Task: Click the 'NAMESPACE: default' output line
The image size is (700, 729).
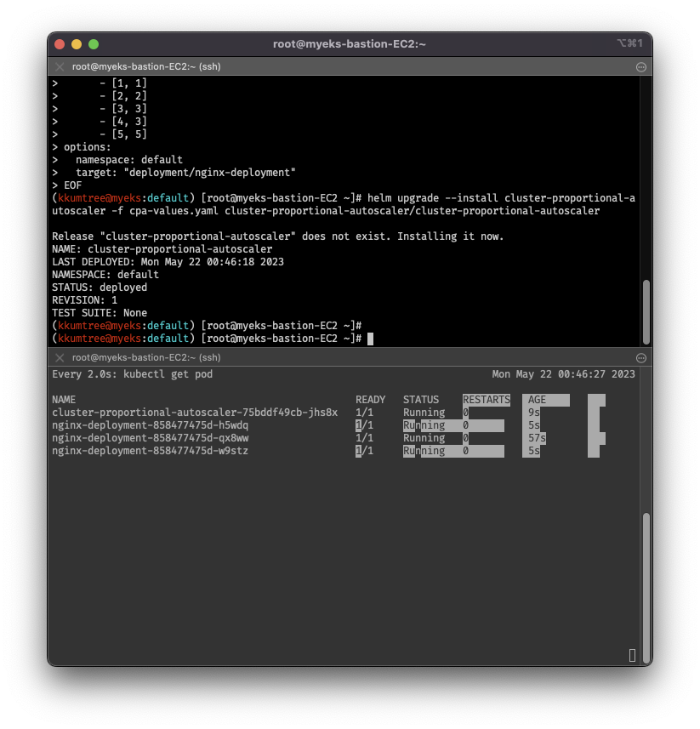Action: tap(105, 275)
